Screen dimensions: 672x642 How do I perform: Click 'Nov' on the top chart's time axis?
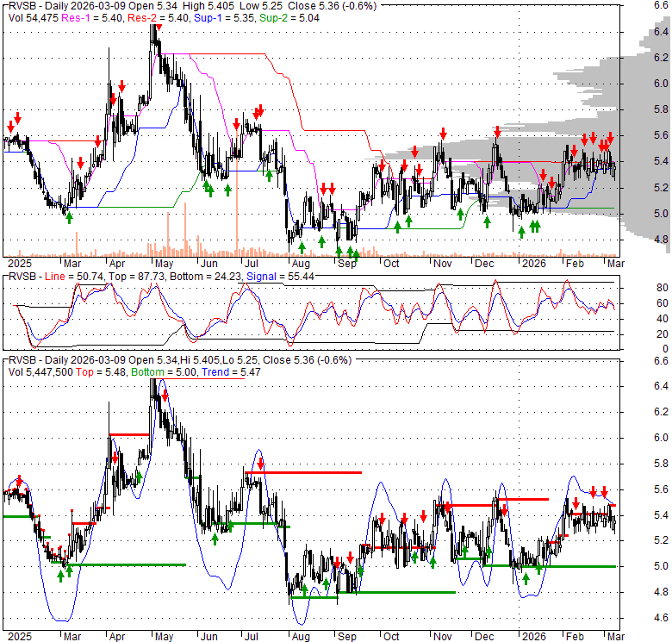point(442,263)
